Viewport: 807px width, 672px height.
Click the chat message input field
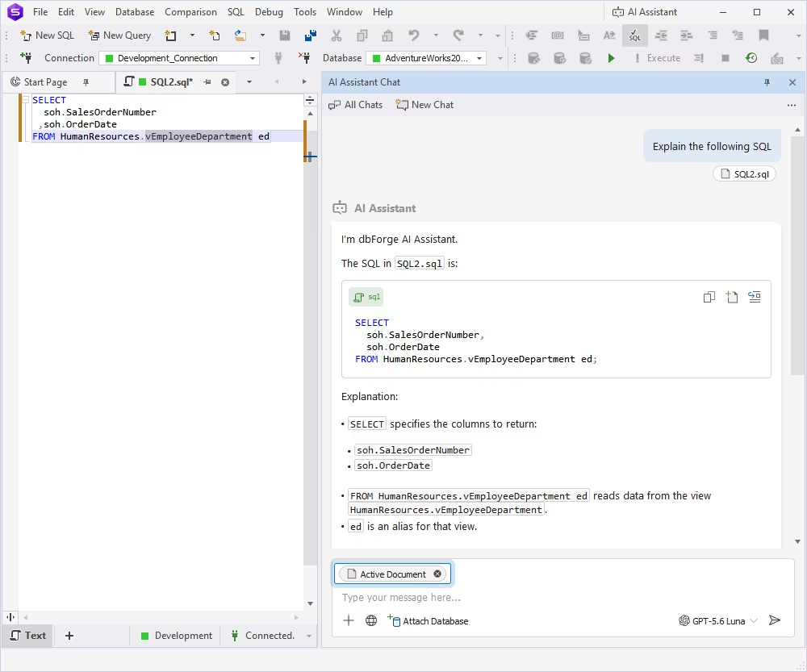tap(561, 598)
